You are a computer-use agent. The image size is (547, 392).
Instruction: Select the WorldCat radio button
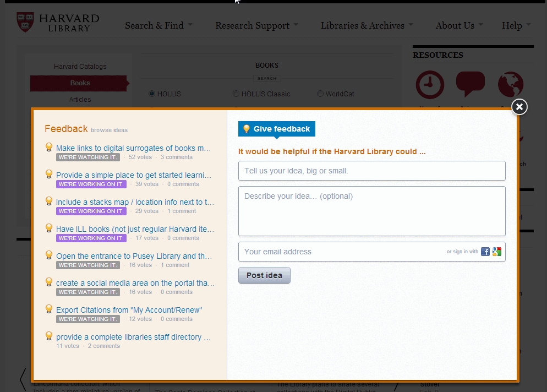click(320, 94)
